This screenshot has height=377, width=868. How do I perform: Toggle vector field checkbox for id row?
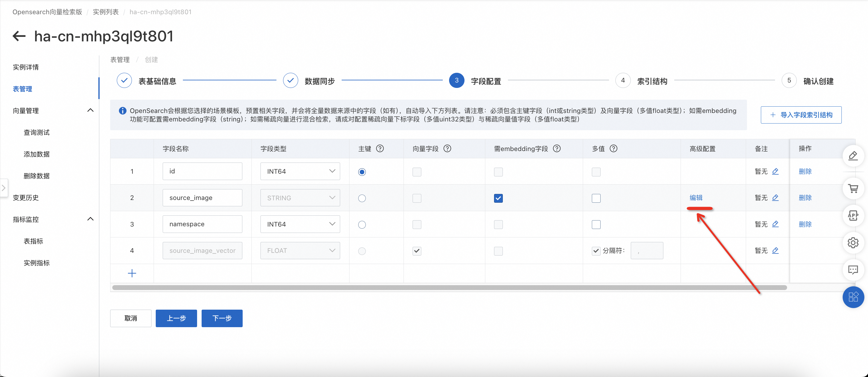point(417,172)
